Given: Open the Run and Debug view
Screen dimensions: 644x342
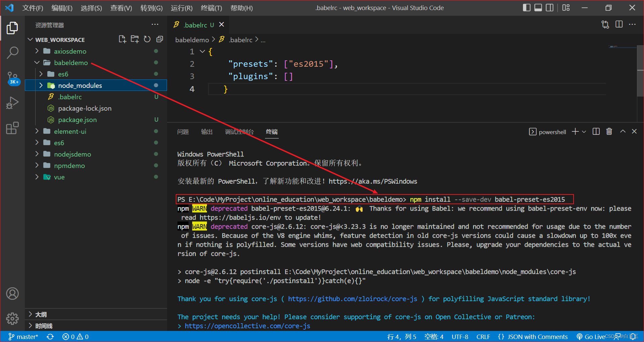Looking at the screenshot, I should point(12,103).
